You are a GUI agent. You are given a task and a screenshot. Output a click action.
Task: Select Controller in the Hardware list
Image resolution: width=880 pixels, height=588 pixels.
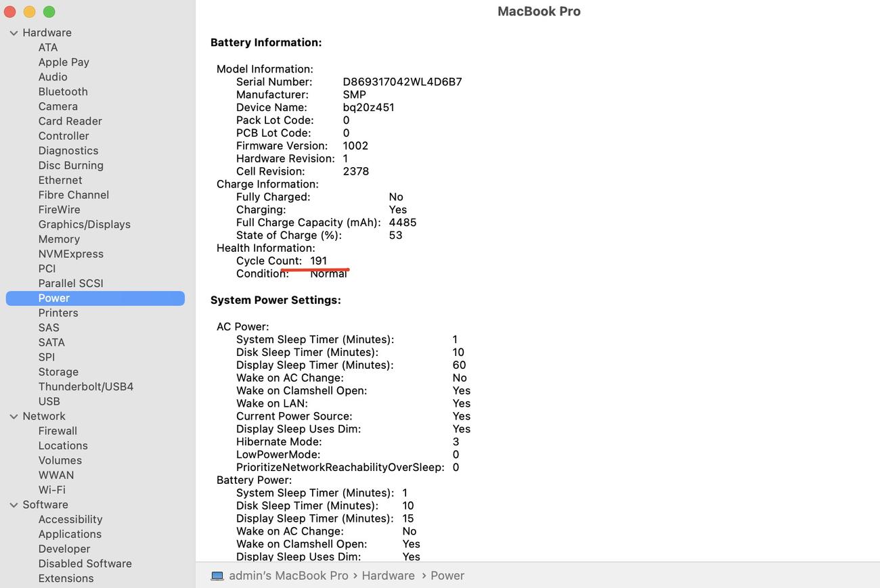point(64,136)
